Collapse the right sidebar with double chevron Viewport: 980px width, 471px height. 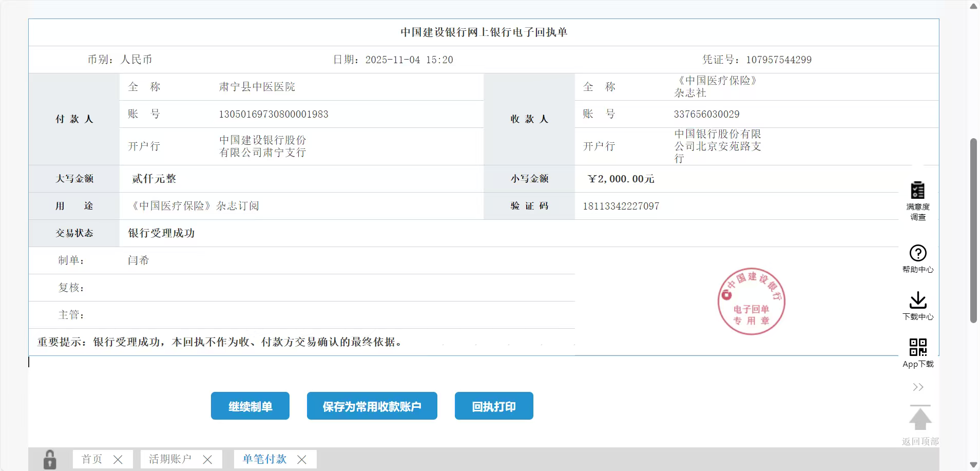coord(918,387)
